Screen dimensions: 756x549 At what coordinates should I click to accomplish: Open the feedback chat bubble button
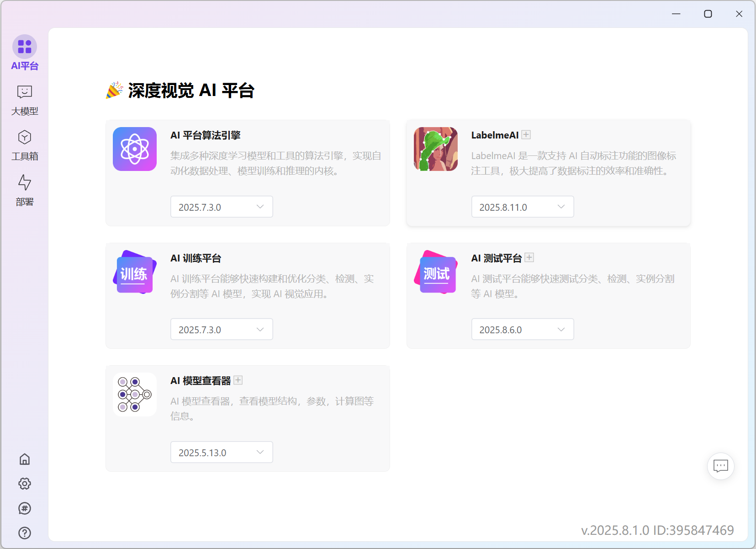tap(720, 466)
